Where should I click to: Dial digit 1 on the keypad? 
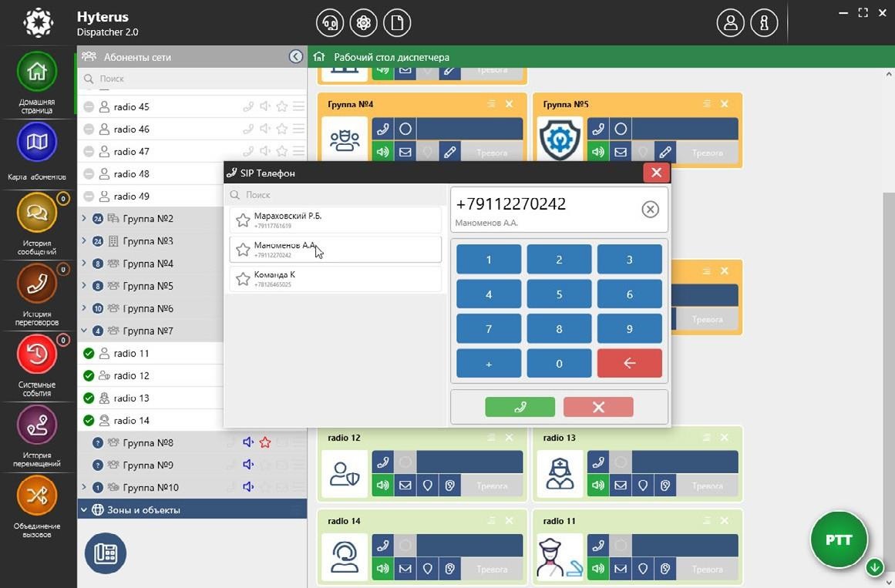tap(489, 259)
